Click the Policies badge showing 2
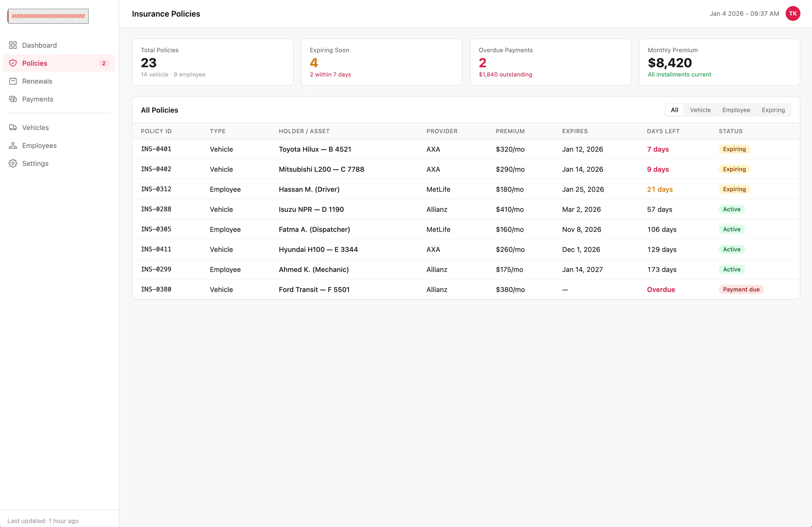 click(x=104, y=63)
